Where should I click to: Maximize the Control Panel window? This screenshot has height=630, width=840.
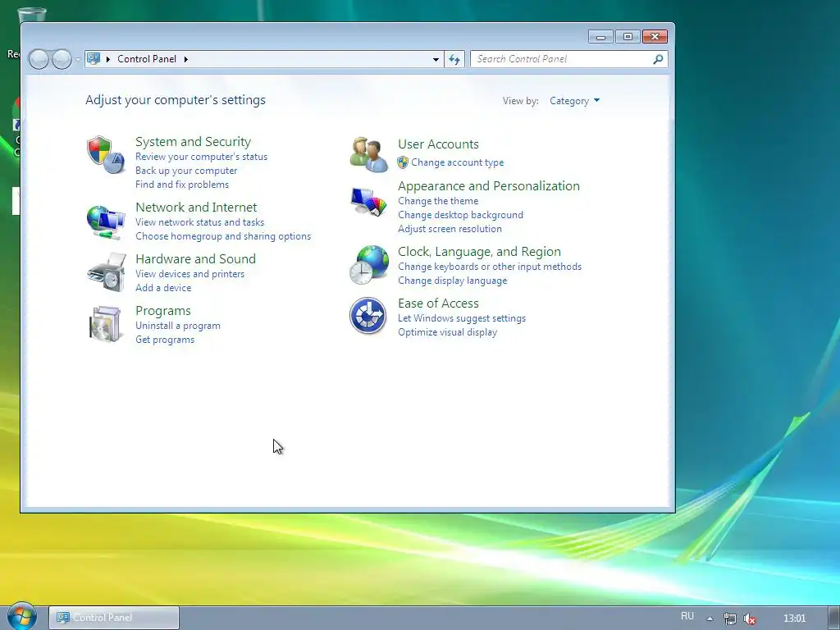pos(628,36)
